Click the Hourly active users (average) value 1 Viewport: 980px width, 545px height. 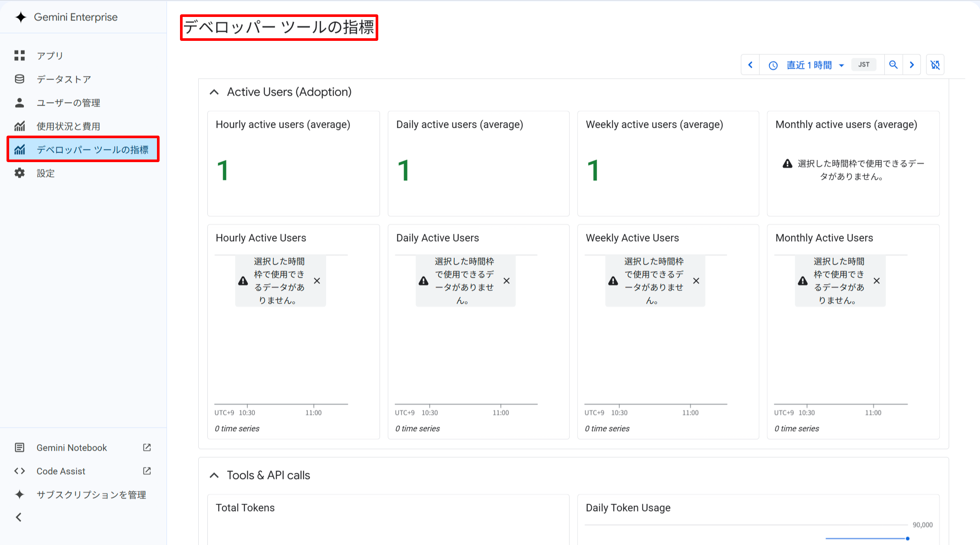[x=223, y=170]
